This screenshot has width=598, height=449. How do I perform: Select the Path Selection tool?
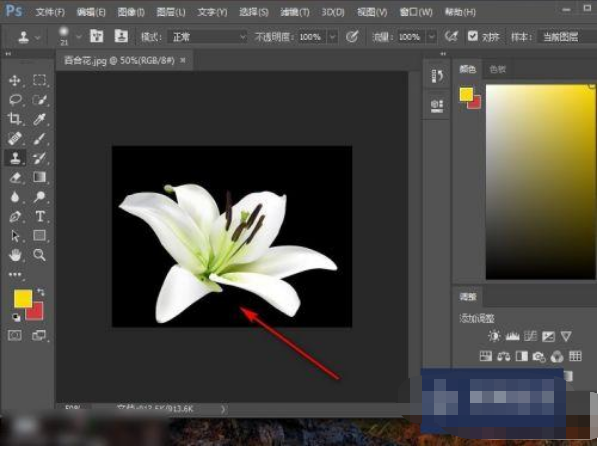pos(15,236)
